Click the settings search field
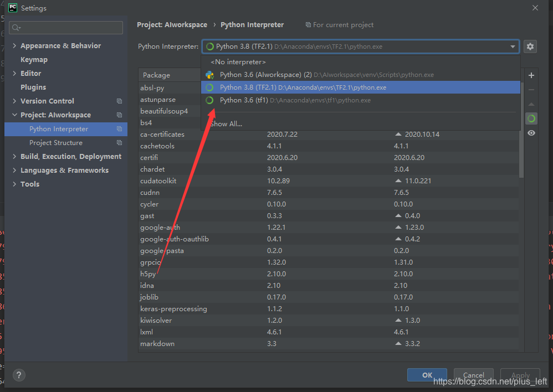 point(66,28)
